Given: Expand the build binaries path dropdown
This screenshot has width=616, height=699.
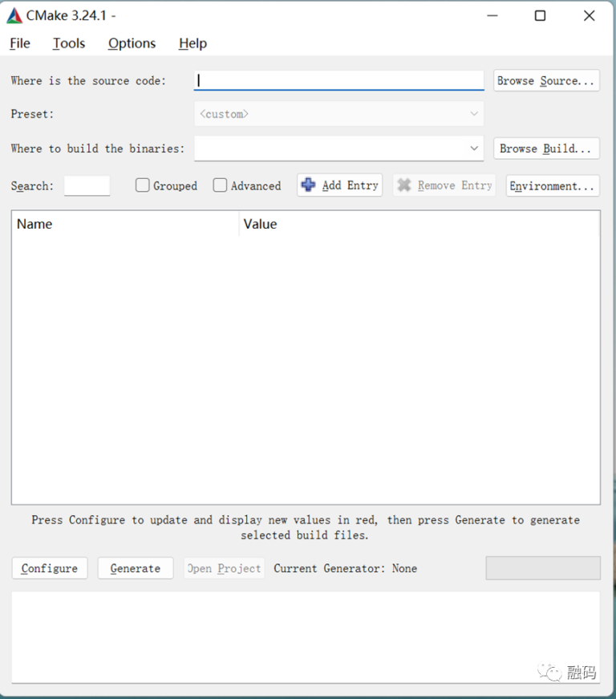Looking at the screenshot, I should 473,148.
